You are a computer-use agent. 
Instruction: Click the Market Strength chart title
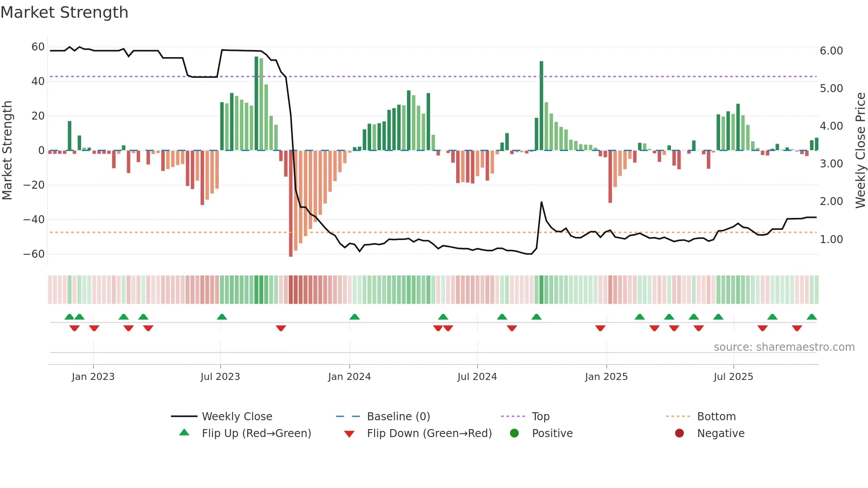[65, 12]
